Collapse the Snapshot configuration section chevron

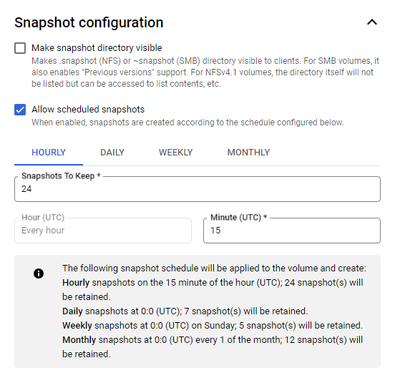click(x=372, y=22)
